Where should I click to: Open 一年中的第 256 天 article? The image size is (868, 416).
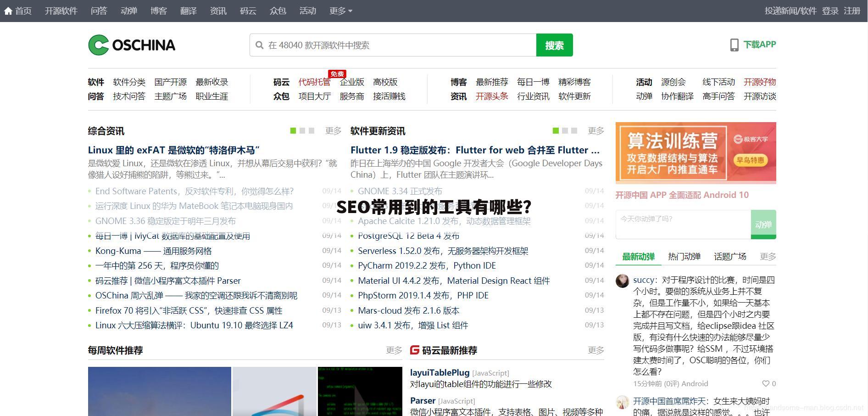(157, 266)
